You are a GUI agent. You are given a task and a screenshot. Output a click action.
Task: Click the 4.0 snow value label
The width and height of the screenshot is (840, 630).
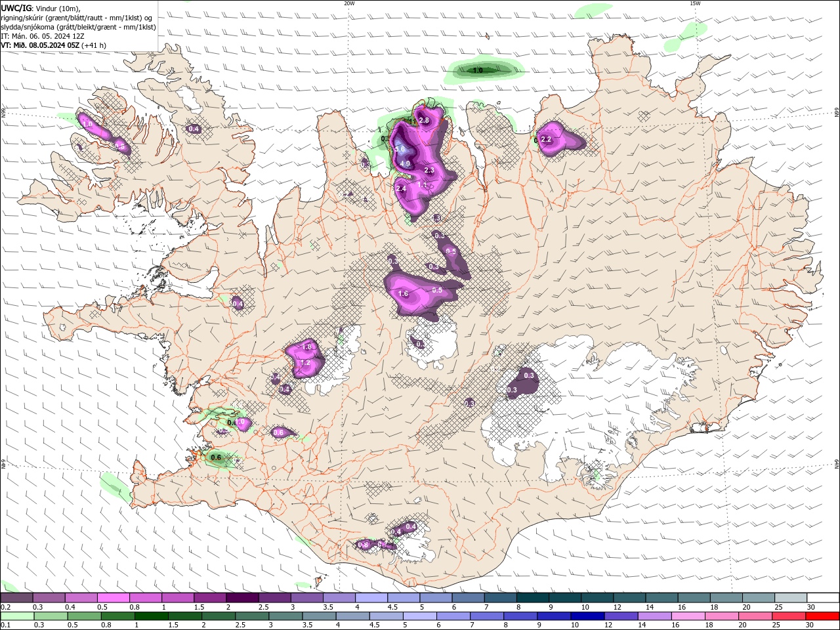click(x=405, y=164)
